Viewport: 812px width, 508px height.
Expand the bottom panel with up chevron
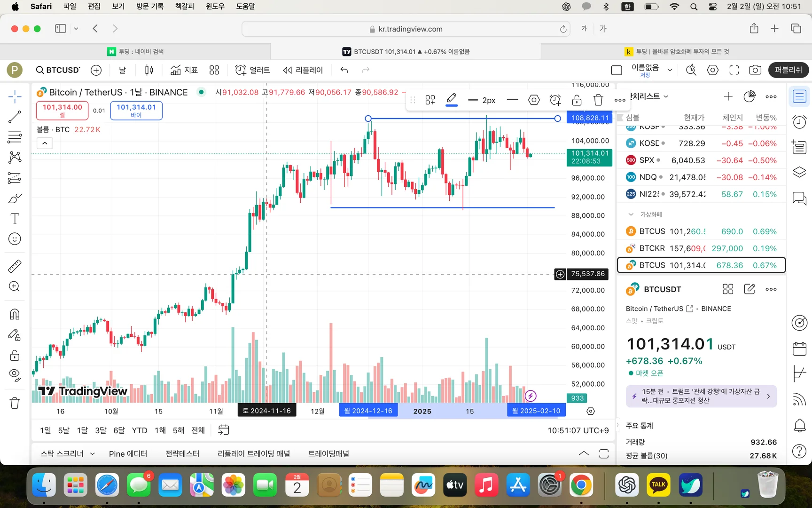click(584, 453)
